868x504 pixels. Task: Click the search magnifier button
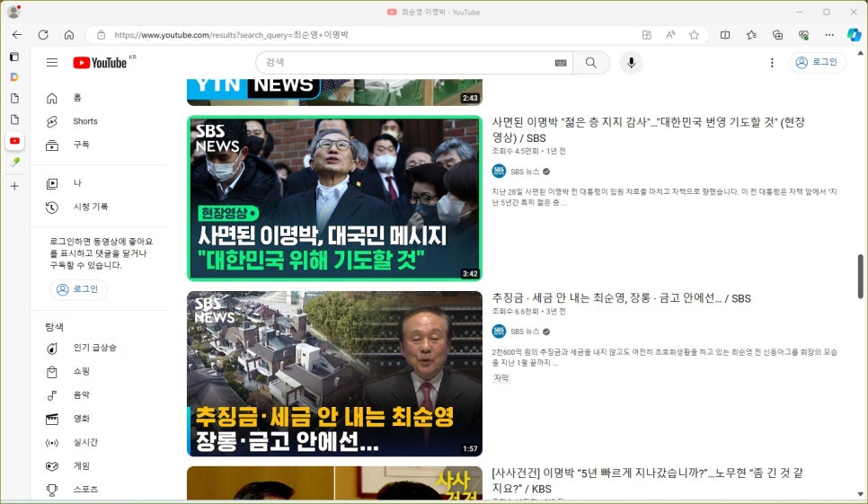(x=591, y=63)
